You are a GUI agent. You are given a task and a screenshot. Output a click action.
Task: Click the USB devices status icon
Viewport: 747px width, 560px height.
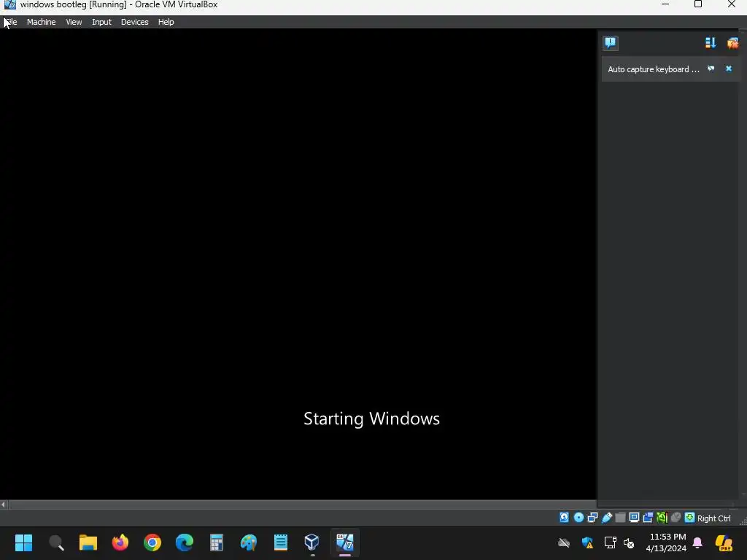[x=606, y=518]
